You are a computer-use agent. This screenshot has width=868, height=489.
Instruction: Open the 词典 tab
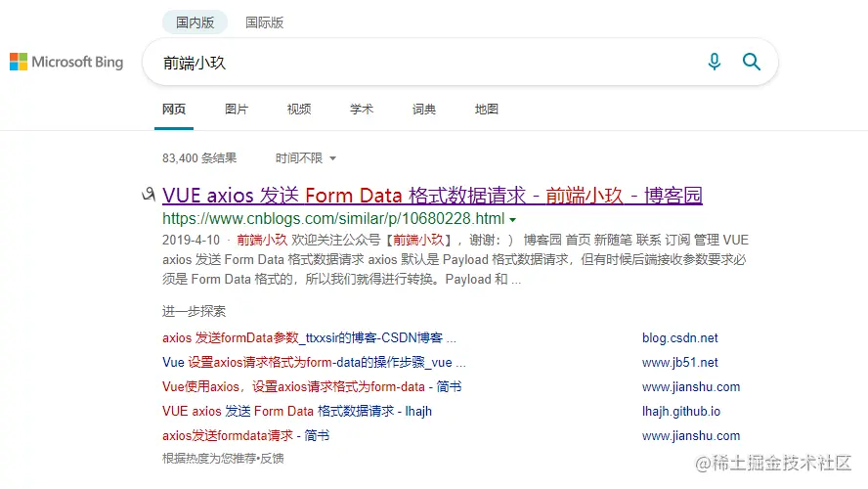[x=424, y=110]
